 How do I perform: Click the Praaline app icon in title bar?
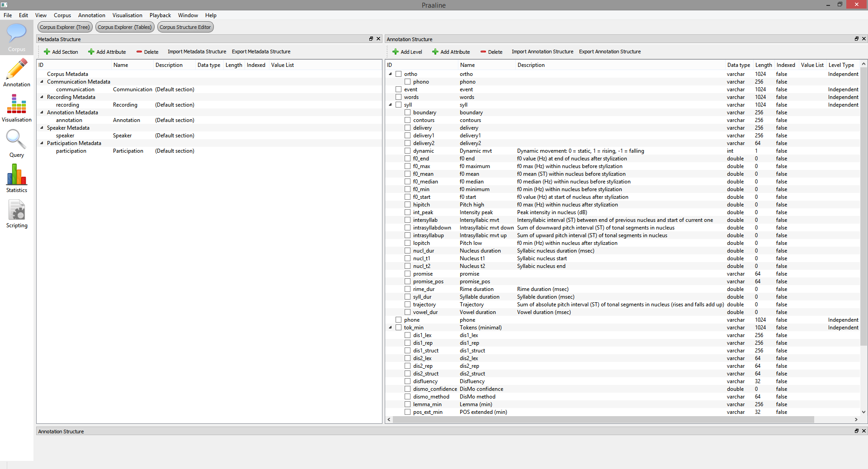pyautogui.click(x=4, y=5)
